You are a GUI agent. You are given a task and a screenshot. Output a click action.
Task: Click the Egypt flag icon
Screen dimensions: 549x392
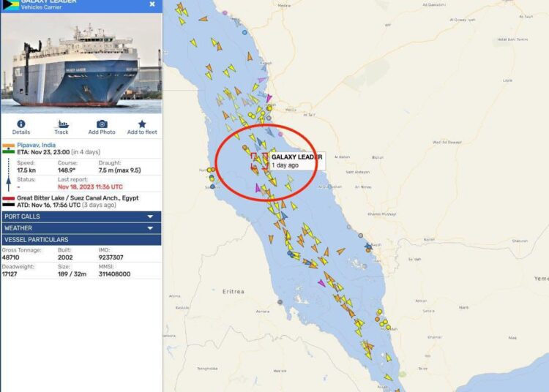pos(8,201)
